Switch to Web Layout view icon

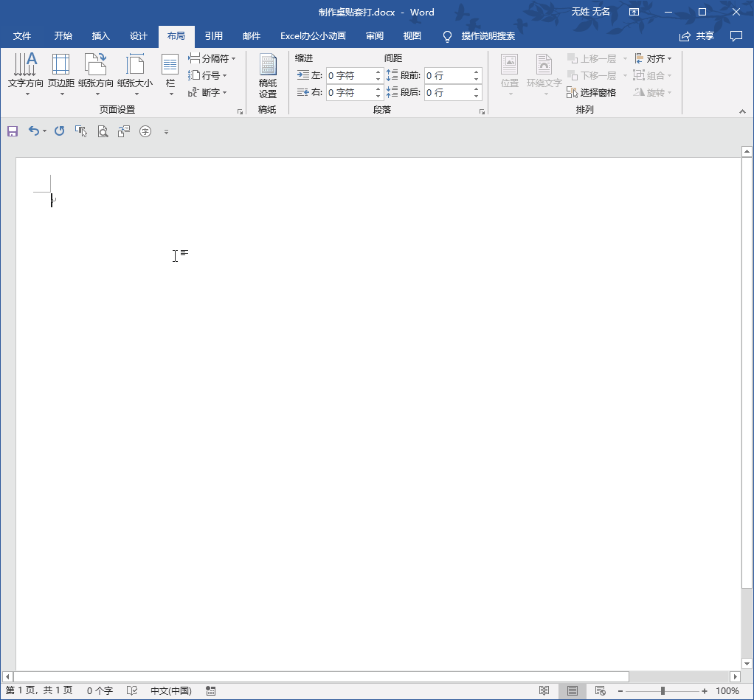coord(600,691)
